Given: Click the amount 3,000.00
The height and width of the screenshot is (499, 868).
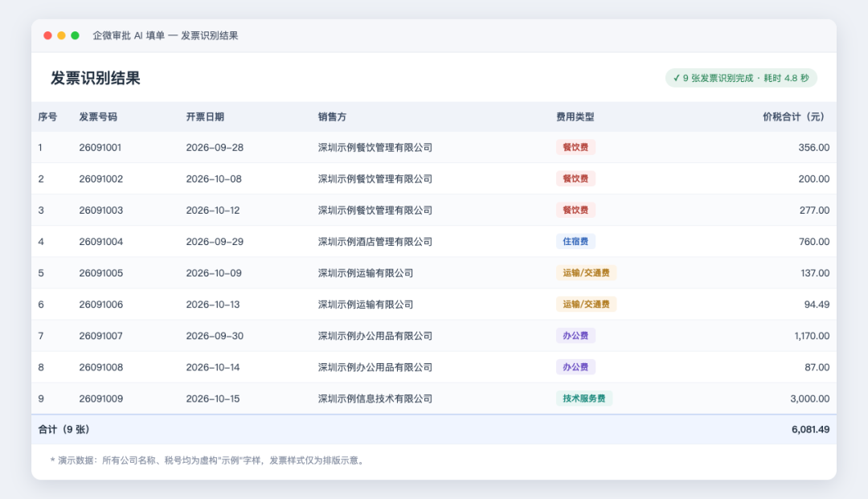Looking at the screenshot, I should 810,399.
